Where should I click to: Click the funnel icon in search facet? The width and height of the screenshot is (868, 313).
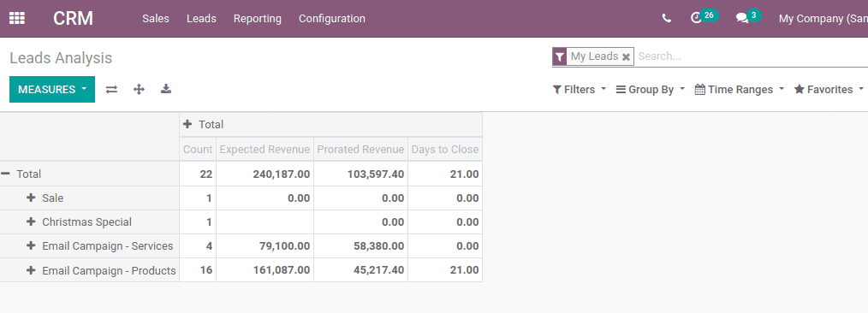tap(560, 56)
